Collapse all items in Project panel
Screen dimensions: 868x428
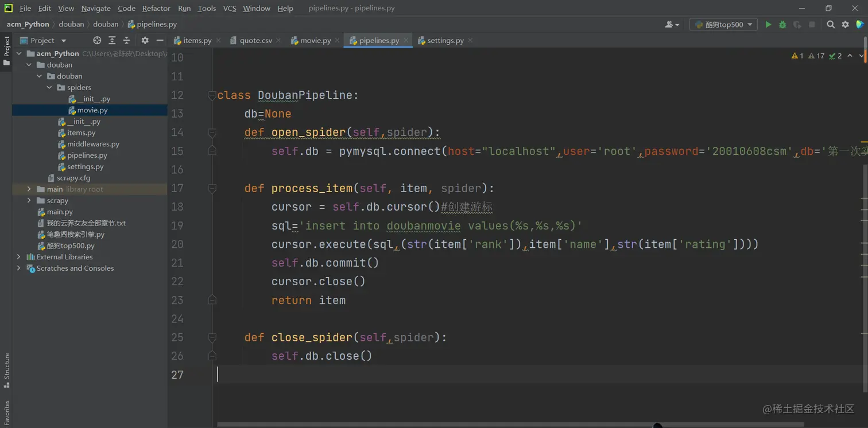pos(127,40)
